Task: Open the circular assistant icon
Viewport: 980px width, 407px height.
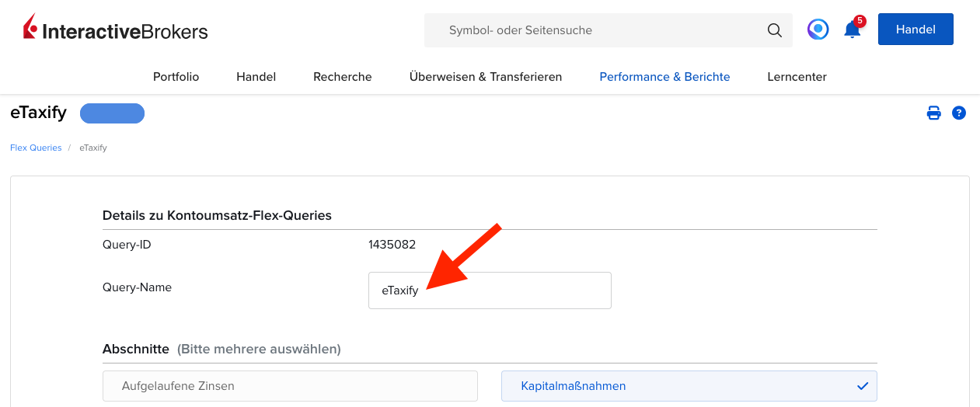Action: (818, 30)
